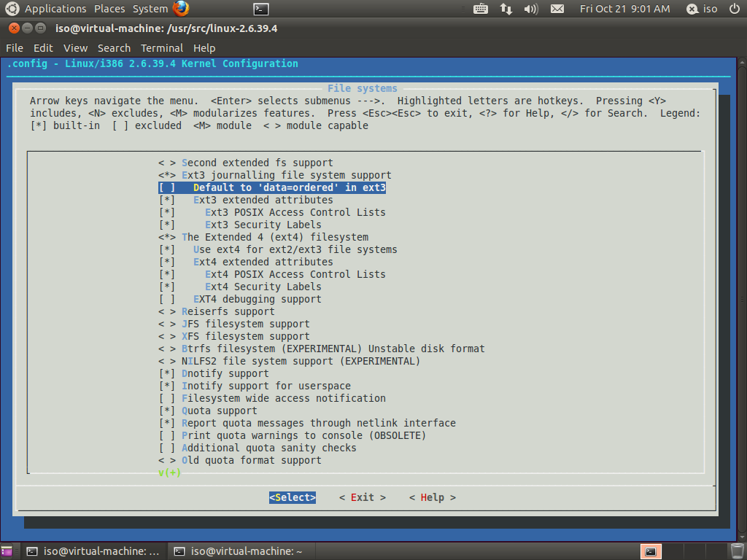747x560 pixels.
Task: Launch Firefox from the top panel
Action: click(x=181, y=9)
